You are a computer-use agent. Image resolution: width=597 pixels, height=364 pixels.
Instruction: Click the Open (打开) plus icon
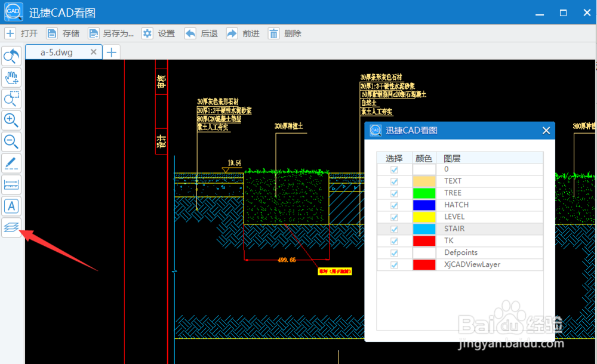[x=10, y=33]
